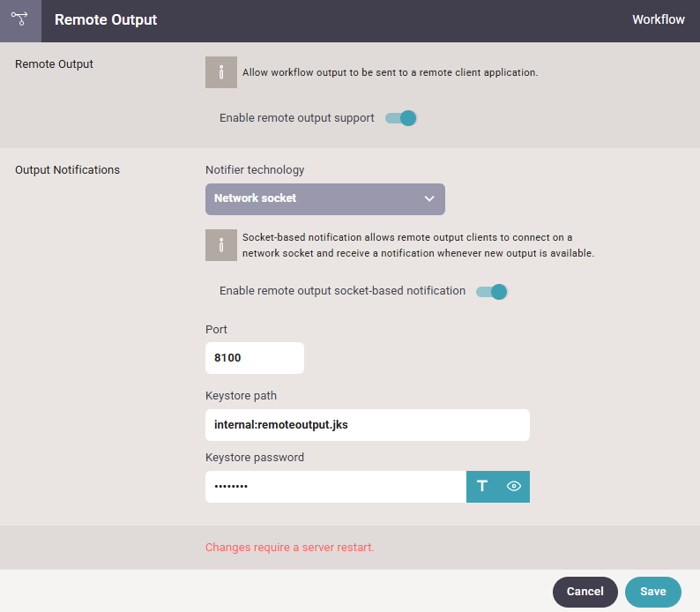
Task: Click into the Port field showing 8100
Action: (x=255, y=358)
